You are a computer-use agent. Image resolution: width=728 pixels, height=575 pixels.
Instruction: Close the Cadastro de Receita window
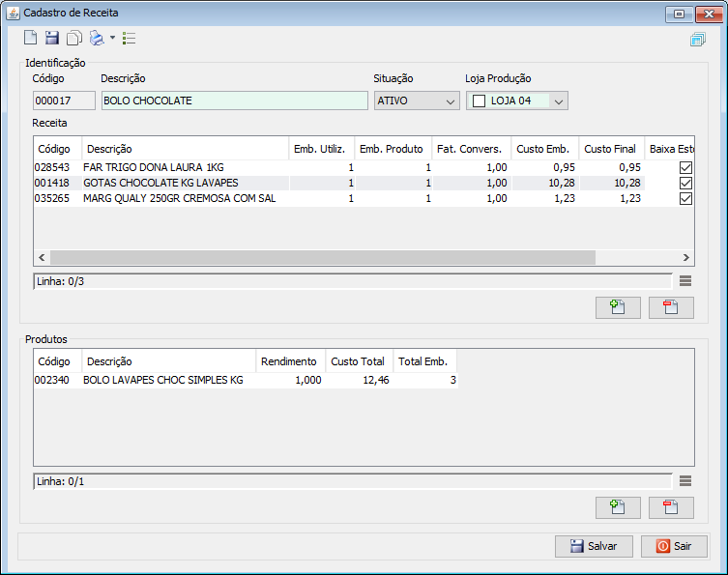pos(709,14)
